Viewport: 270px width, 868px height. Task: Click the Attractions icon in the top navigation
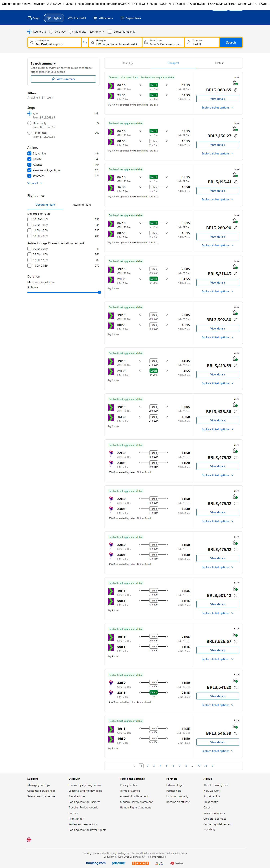coord(95,18)
